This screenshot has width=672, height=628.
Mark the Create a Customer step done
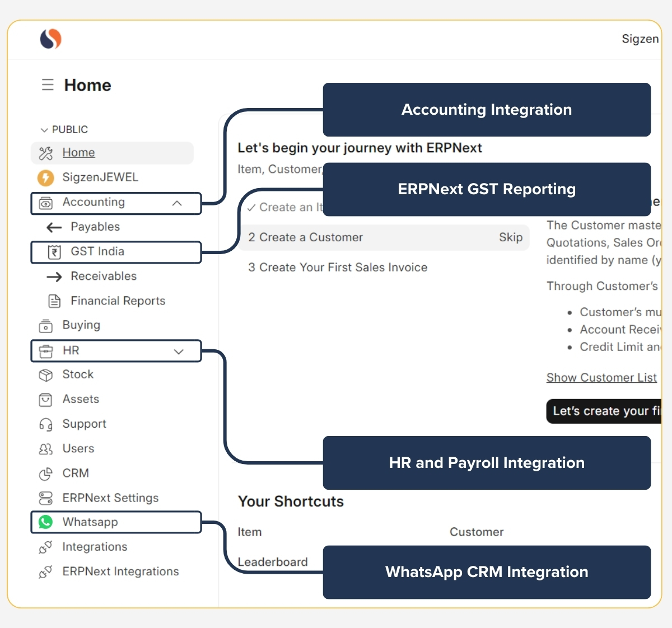click(x=251, y=237)
